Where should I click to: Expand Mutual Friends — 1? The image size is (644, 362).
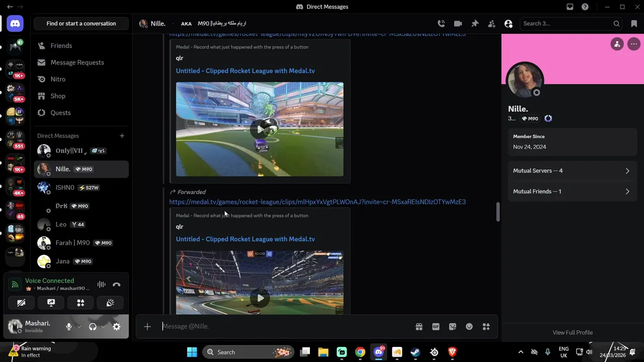click(572, 192)
